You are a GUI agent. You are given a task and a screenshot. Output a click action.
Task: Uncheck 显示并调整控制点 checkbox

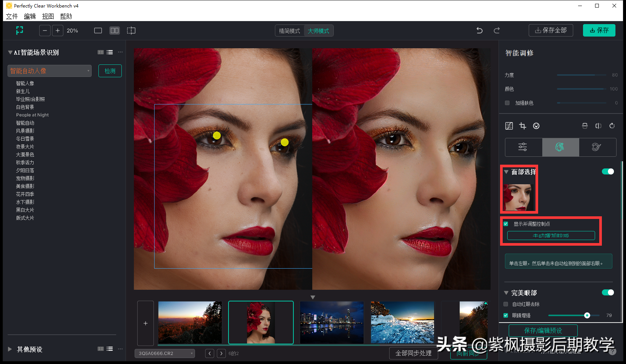tap(506, 224)
